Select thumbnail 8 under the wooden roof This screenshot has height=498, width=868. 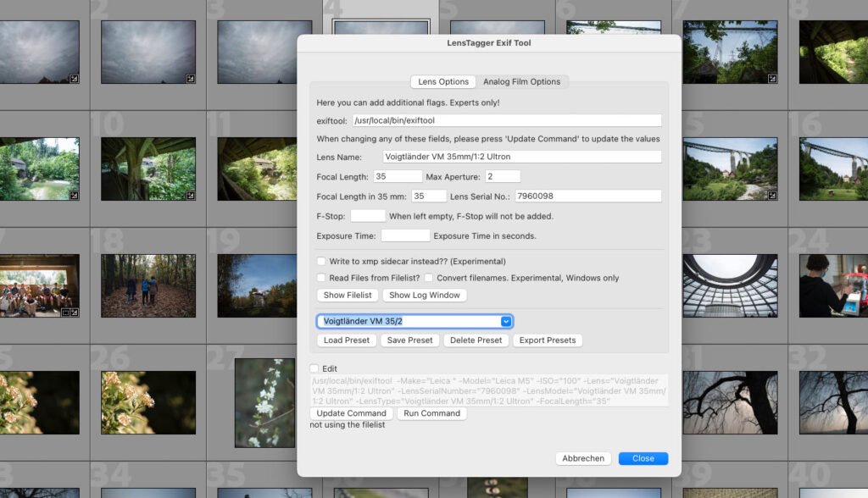point(834,52)
